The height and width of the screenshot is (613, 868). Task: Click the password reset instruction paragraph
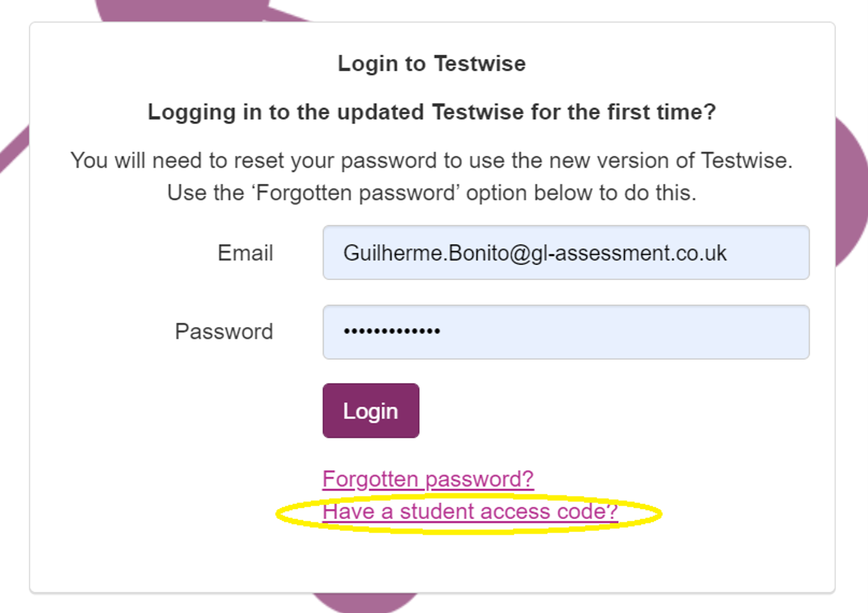pyautogui.click(x=432, y=176)
